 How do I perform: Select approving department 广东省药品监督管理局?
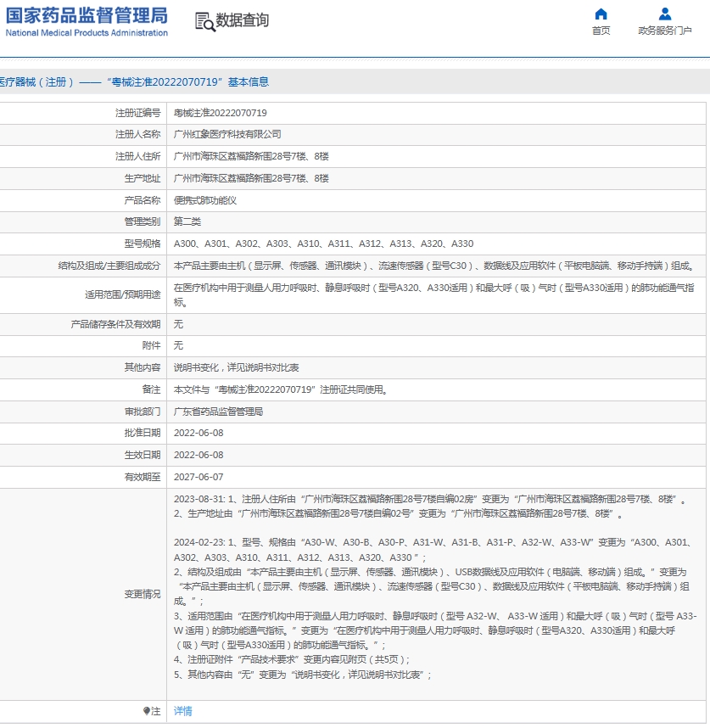pos(218,412)
